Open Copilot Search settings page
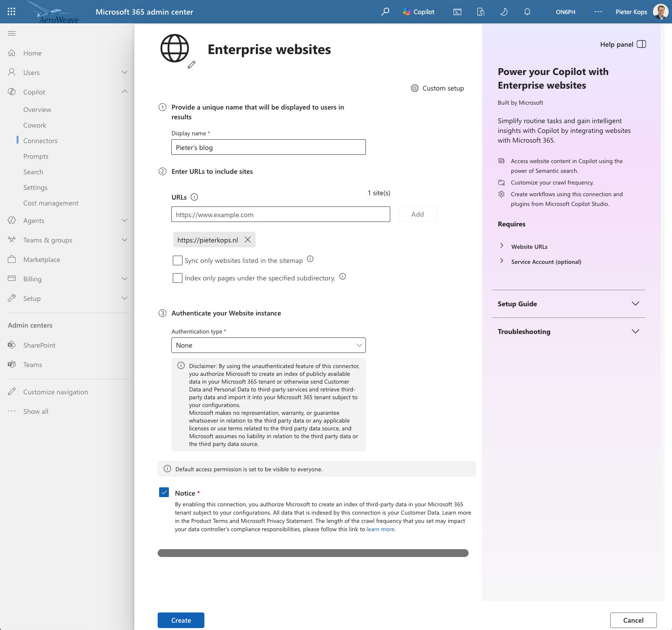 (33, 172)
